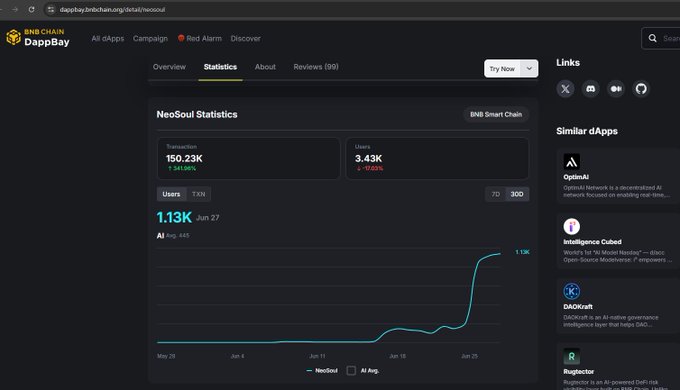Go forward with the browser arrow
680x390 pixels.
tap(15, 9)
